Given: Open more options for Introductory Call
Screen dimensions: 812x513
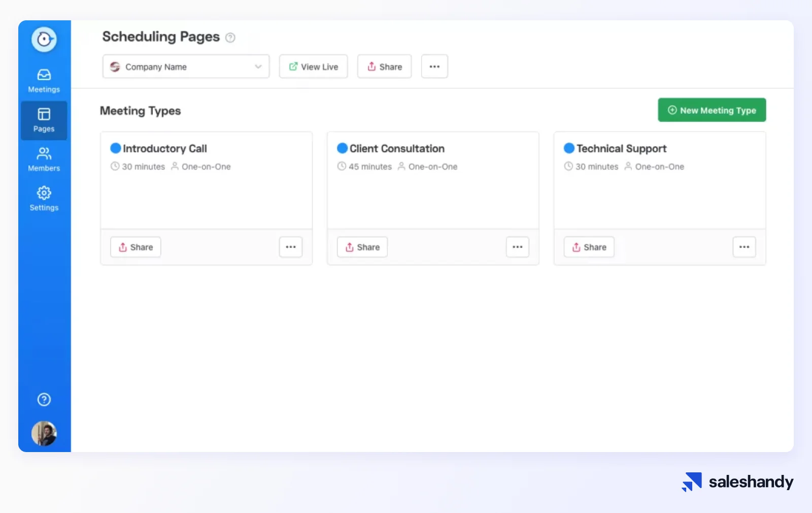Looking at the screenshot, I should (x=291, y=247).
